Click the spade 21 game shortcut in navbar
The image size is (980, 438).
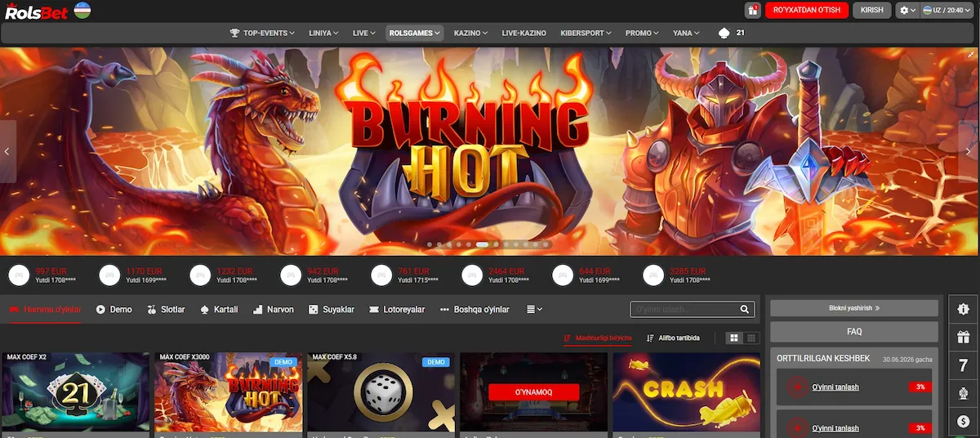pyautogui.click(x=731, y=34)
